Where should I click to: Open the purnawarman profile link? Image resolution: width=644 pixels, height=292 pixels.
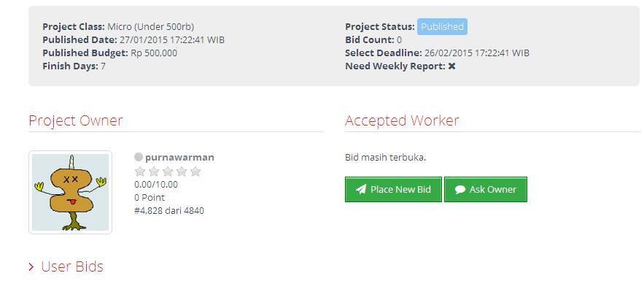coord(179,157)
